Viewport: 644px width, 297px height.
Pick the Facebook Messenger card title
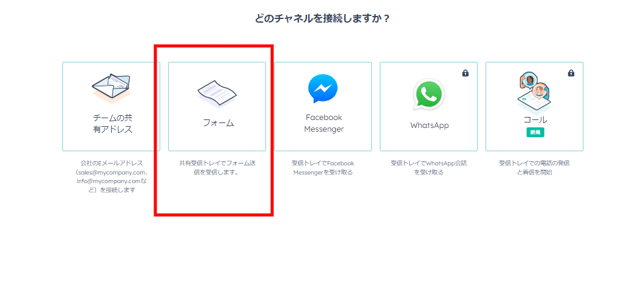(x=324, y=123)
